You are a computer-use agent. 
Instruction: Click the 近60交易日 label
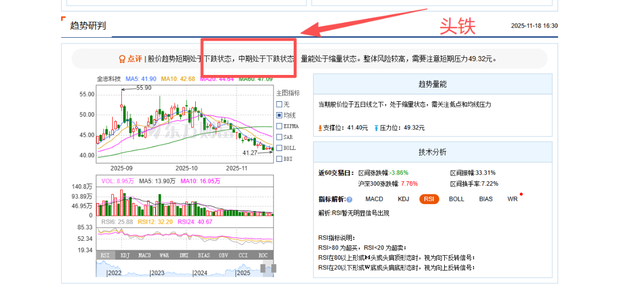(x=336, y=173)
